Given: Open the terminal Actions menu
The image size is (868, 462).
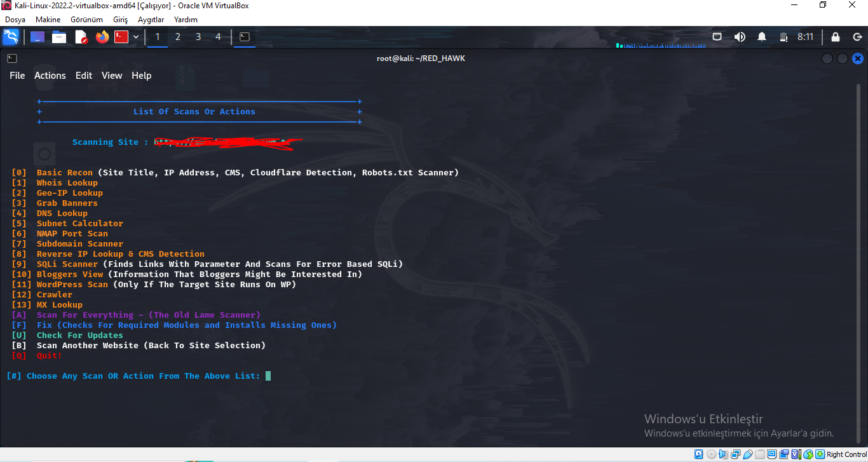Looking at the screenshot, I should pyautogui.click(x=50, y=76).
